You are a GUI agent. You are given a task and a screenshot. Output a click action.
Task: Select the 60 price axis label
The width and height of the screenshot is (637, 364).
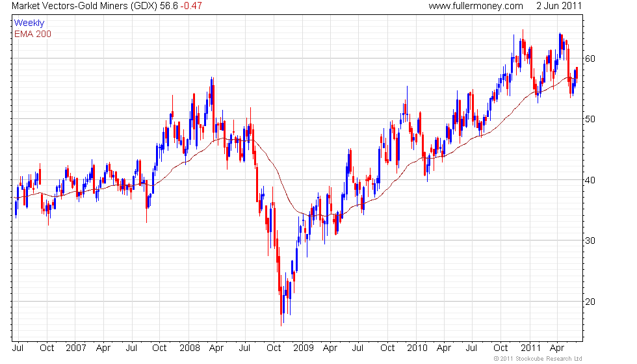pos(590,58)
